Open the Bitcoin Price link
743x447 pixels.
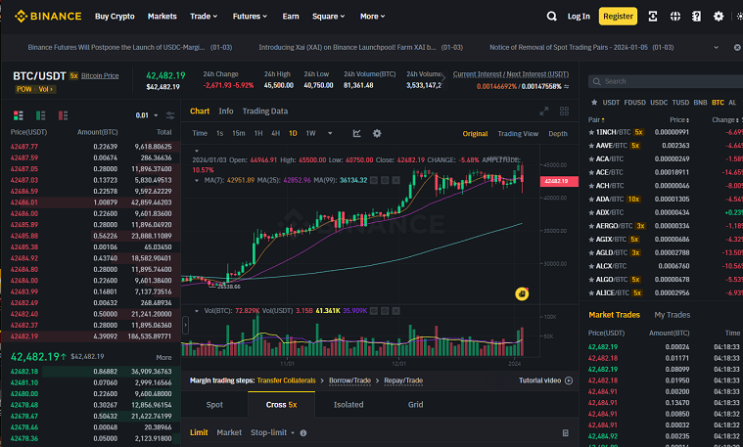point(100,75)
